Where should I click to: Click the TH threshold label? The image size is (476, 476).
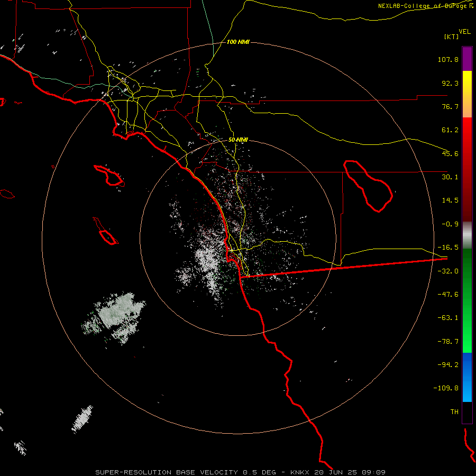coord(454,412)
